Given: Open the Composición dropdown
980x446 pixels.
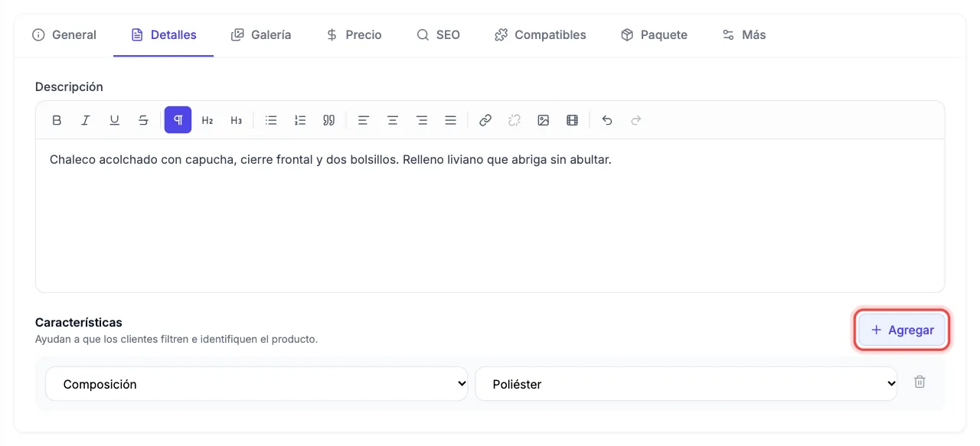Looking at the screenshot, I should (x=256, y=384).
